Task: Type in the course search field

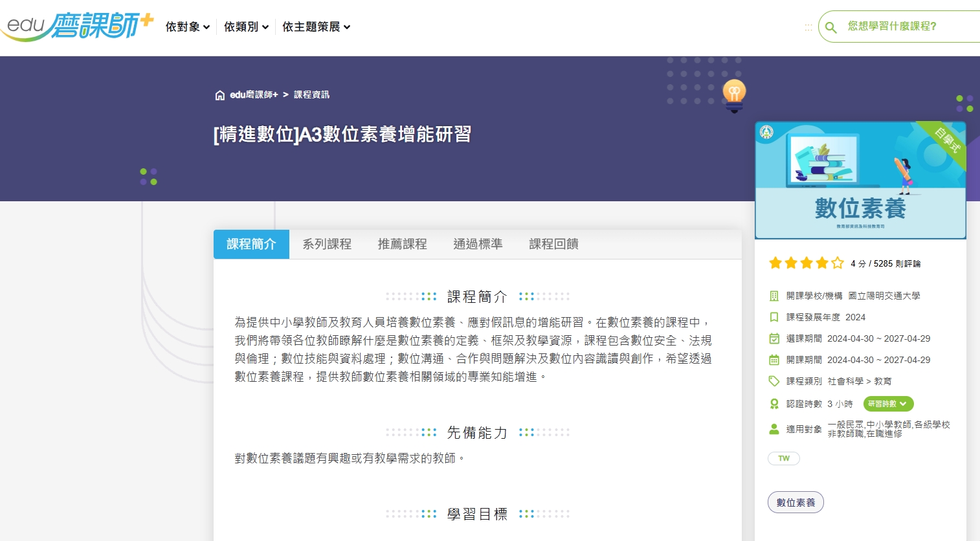Action: [x=906, y=27]
